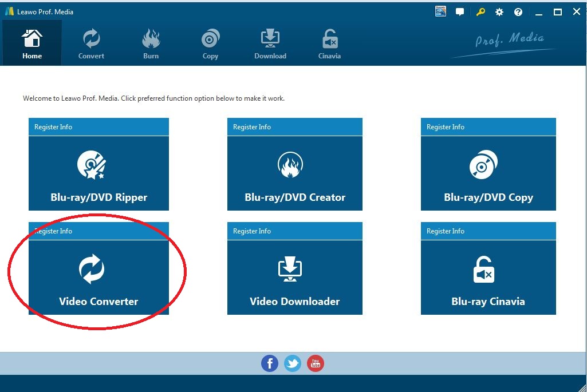Open the YouTube channel icon
Screen dimensions: 587x392
tap(316, 363)
